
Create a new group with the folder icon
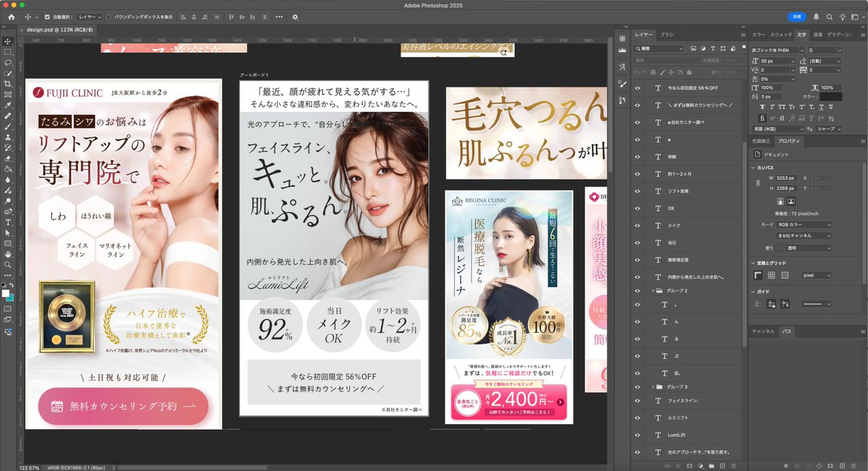pyautogui.click(x=712, y=465)
